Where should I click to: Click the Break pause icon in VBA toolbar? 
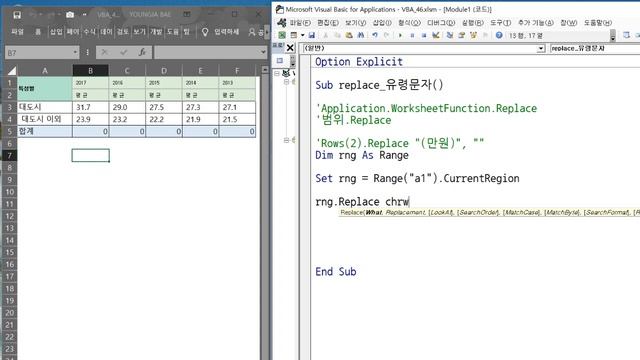click(x=412, y=35)
